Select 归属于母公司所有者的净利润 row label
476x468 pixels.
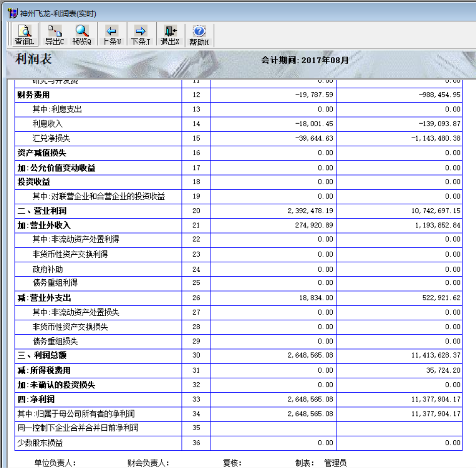click(76, 414)
